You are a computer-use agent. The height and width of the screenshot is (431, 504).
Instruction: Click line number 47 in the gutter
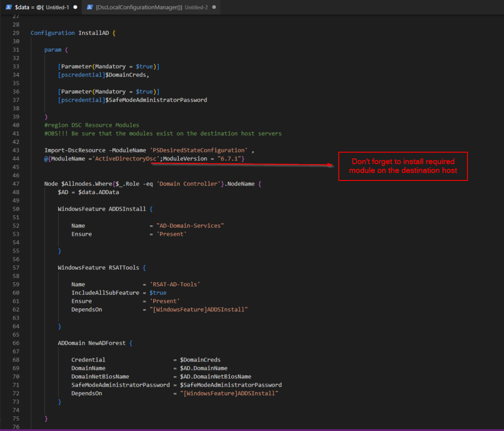coord(16,183)
